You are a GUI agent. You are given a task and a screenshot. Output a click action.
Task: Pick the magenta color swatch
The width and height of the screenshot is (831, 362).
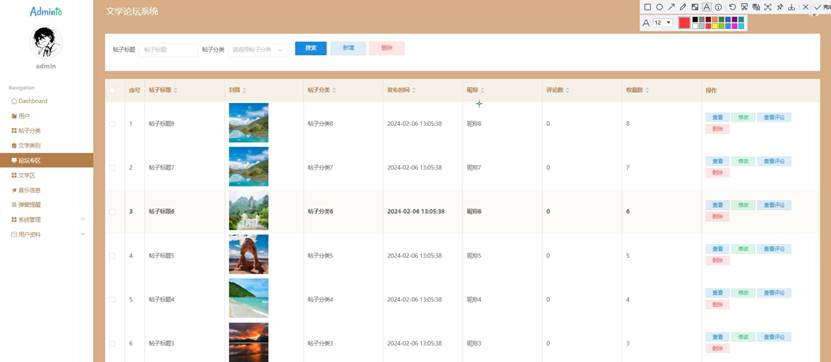tap(735, 26)
